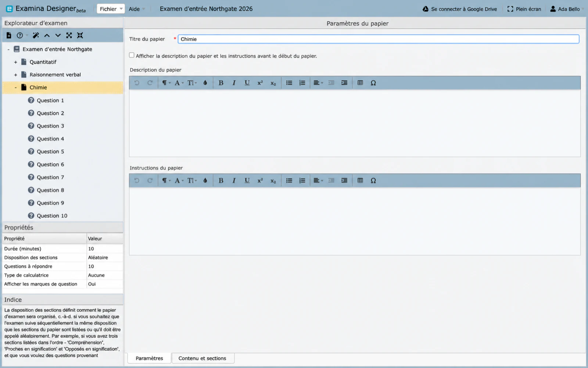This screenshot has height=368, width=588.
Task: Open the Aide menu
Action: click(x=137, y=9)
